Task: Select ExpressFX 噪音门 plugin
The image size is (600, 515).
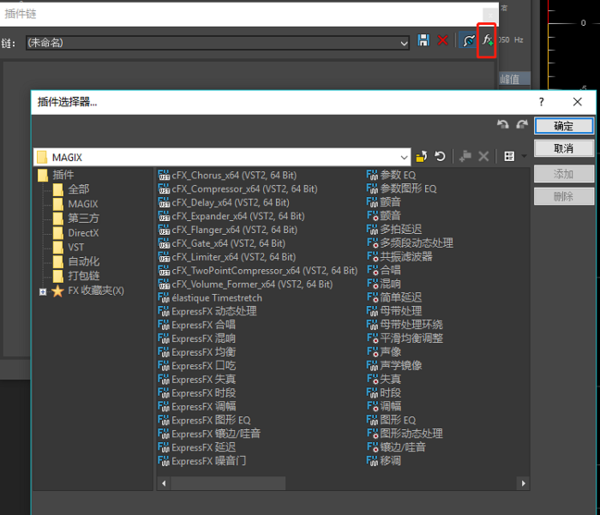Action: coord(202,461)
